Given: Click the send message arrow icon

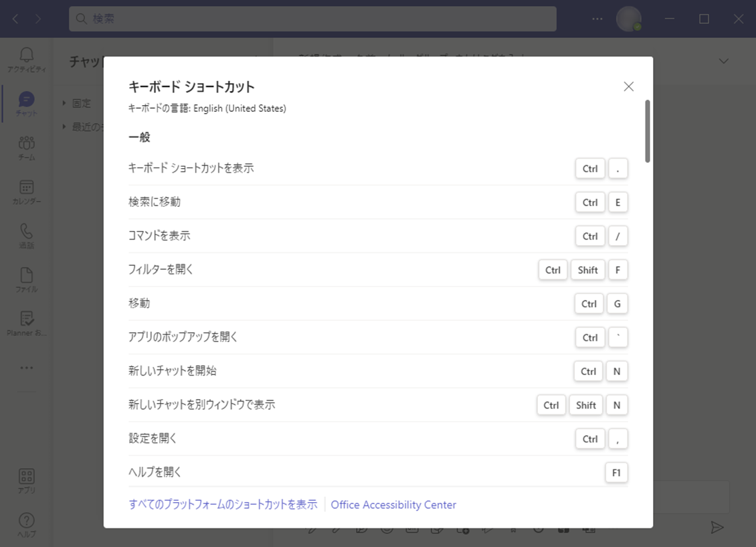Looking at the screenshot, I should (717, 527).
